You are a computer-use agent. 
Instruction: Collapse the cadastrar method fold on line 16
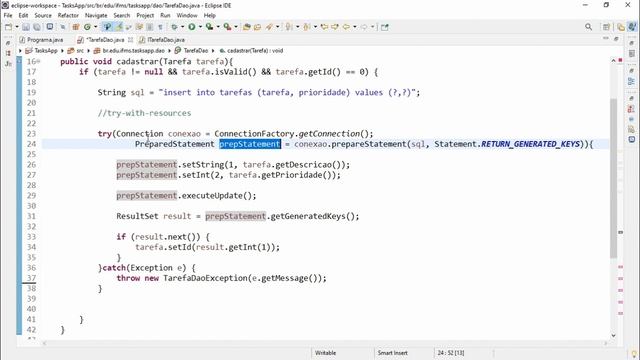point(39,61)
